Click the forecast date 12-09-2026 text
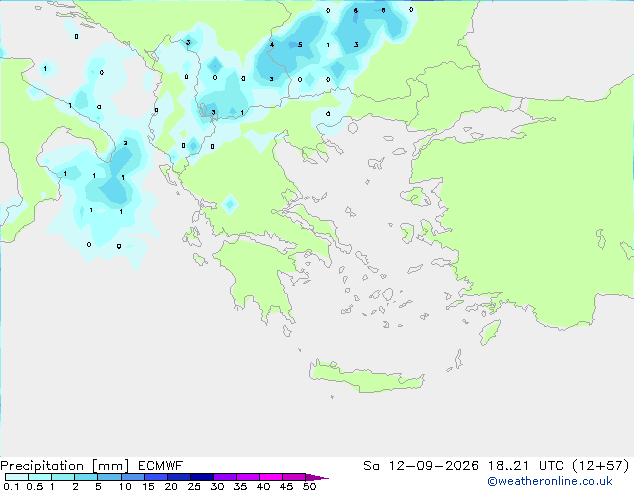The height and width of the screenshot is (490, 634). click(x=434, y=466)
